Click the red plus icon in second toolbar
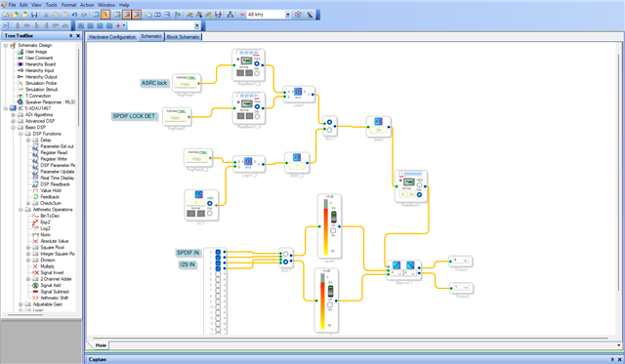Screen dimensions: 625x364 118,25
